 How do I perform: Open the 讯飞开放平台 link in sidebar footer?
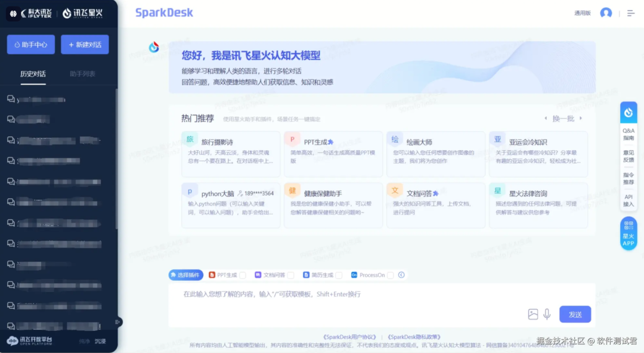coord(30,340)
